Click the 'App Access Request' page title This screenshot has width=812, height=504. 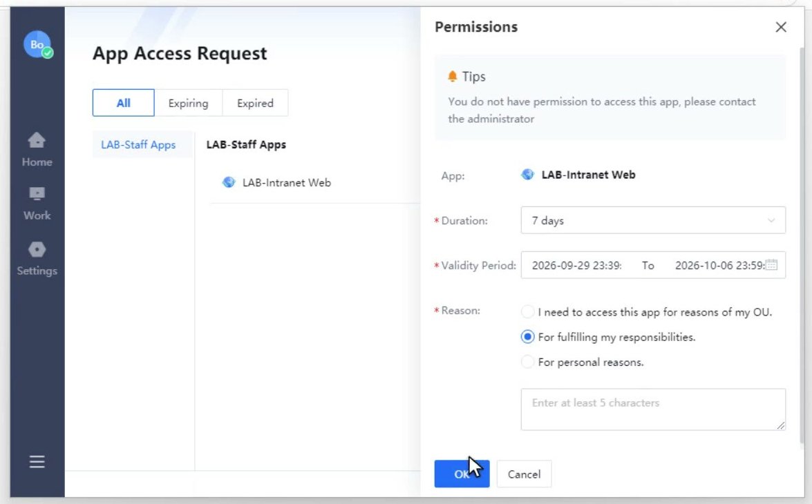[180, 53]
